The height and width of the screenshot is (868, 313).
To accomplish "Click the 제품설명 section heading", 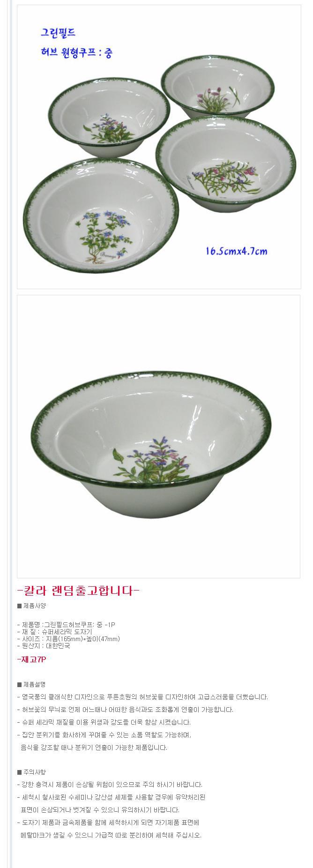I will [34, 684].
